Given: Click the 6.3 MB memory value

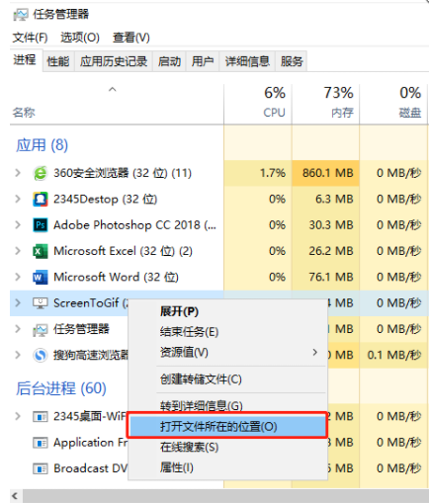Looking at the screenshot, I should click(x=334, y=199).
